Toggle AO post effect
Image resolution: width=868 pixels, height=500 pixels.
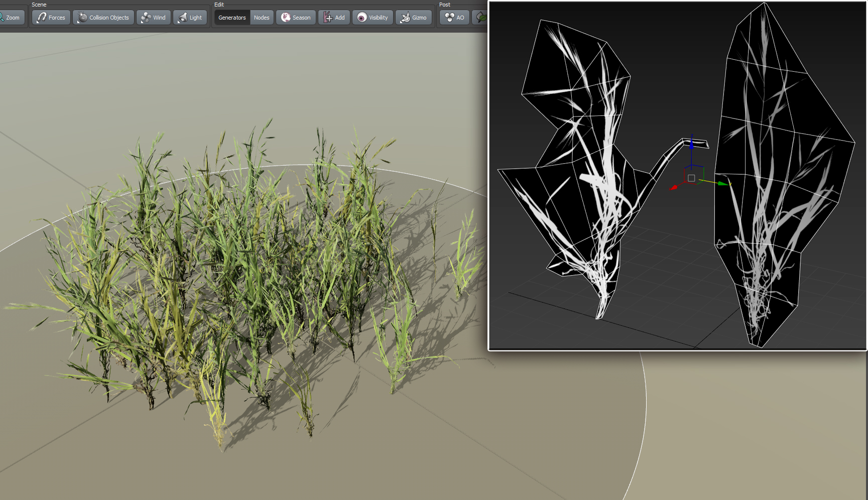click(455, 18)
